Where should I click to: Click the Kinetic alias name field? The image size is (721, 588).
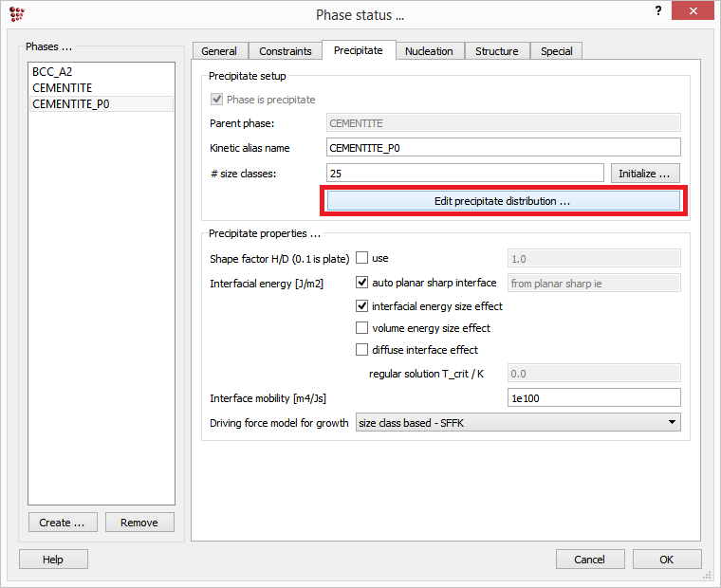pos(503,148)
